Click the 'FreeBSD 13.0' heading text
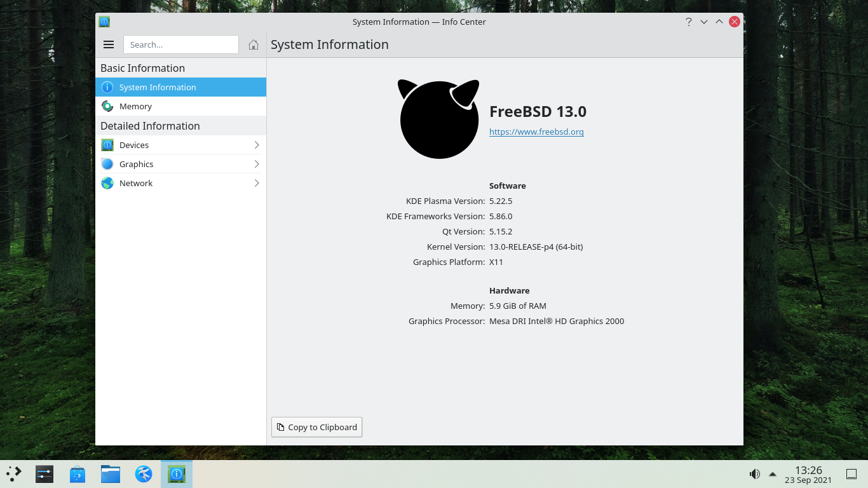This screenshot has height=488, width=868. pyautogui.click(x=538, y=112)
